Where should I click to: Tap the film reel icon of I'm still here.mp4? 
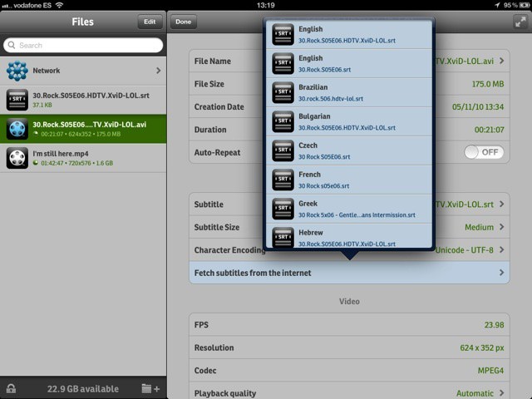point(17,158)
